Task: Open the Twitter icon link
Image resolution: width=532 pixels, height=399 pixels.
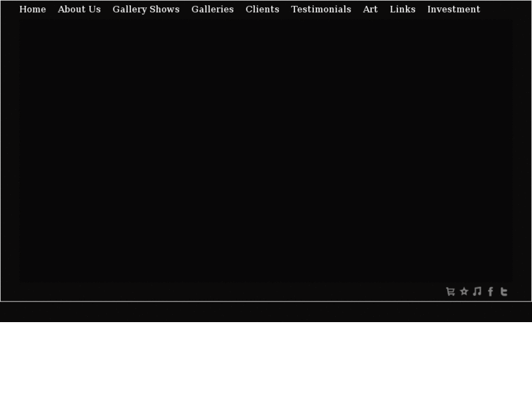Action: (x=504, y=291)
